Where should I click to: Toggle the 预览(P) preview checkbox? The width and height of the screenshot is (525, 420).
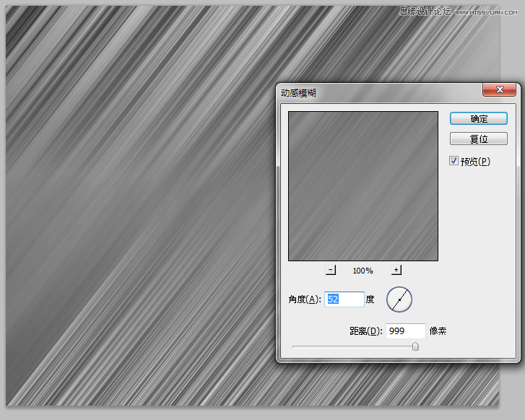(454, 161)
